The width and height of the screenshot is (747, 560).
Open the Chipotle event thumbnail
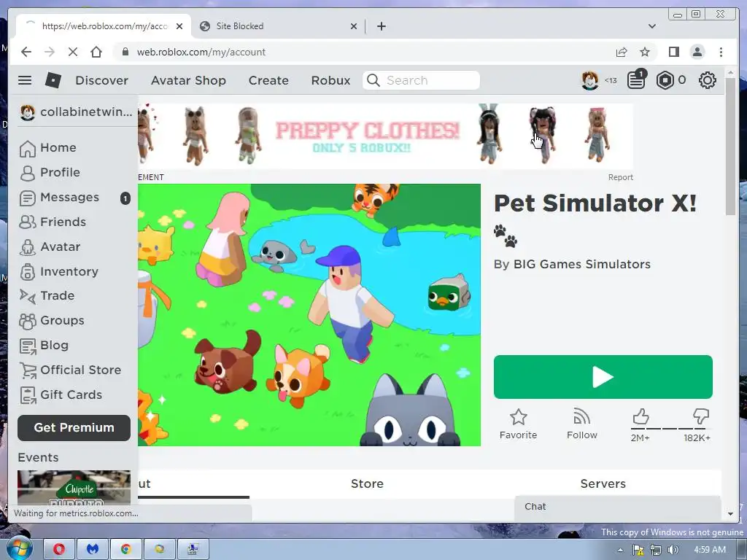pyautogui.click(x=74, y=488)
